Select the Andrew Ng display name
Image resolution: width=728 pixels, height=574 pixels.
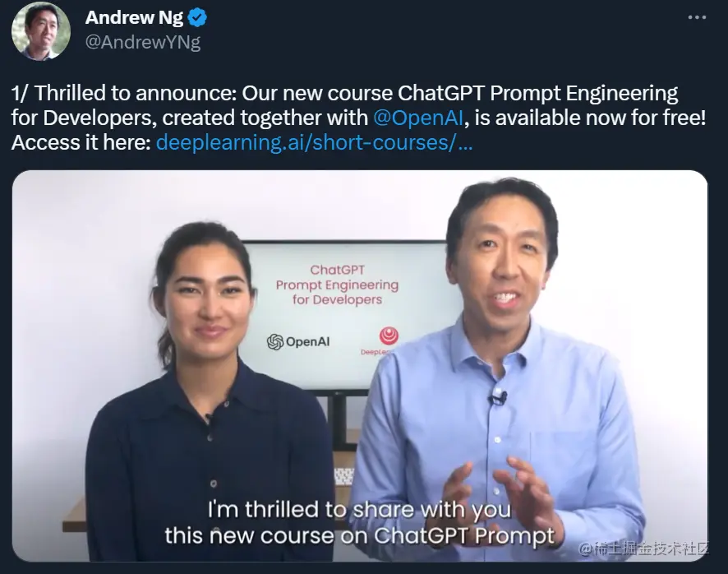134,17
